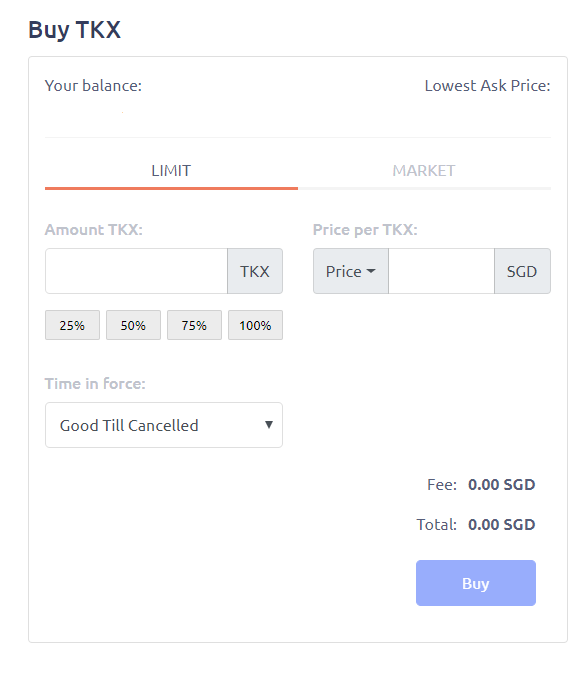The image size is (578, 680).
Task: Set amount to 100% of balance
Action: 255,325
